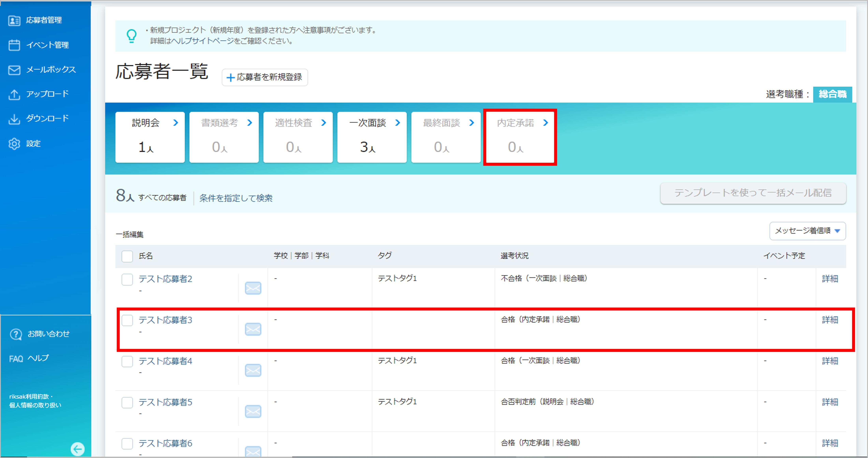Open 条件を指定して検索 link
The width and height of the screenshot is (868, 458).
[x=236, y=198]
